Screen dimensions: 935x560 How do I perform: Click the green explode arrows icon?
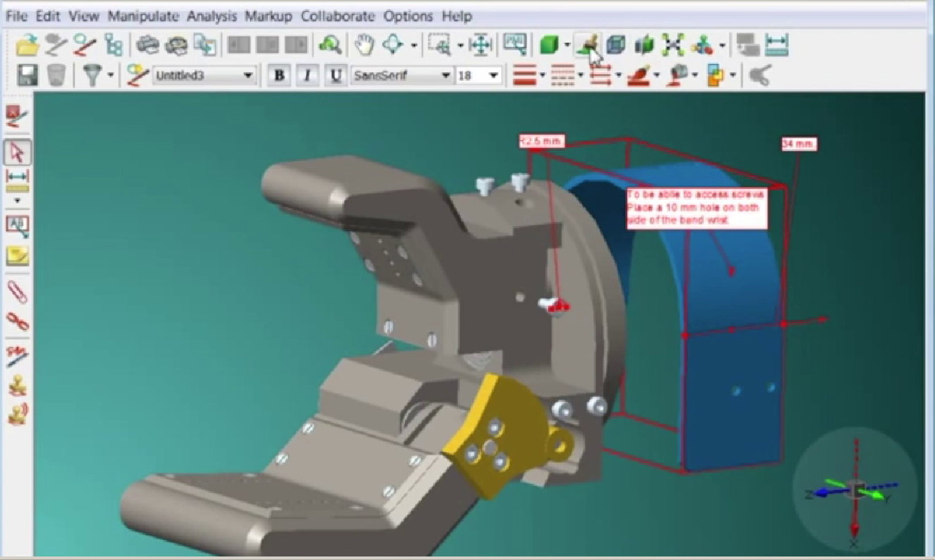click(673, 46)
